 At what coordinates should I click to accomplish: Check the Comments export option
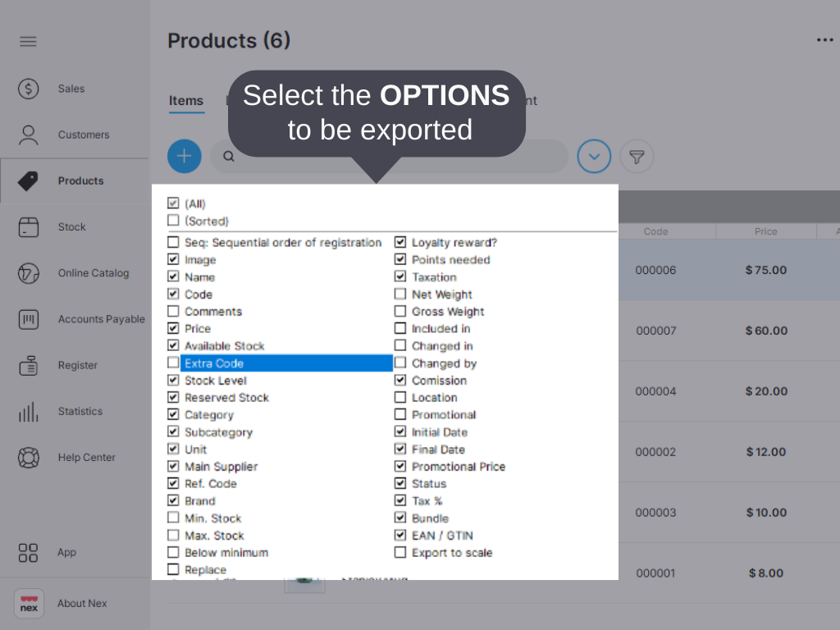[x=173, y=311]
